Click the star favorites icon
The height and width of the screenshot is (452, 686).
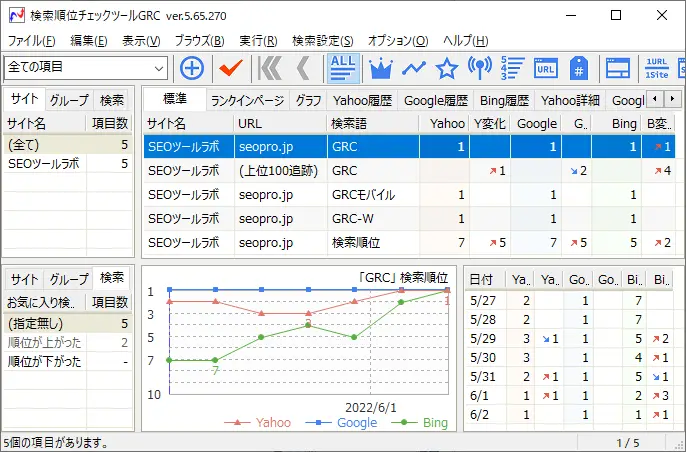pyautogui.click(x=446, y=68)
